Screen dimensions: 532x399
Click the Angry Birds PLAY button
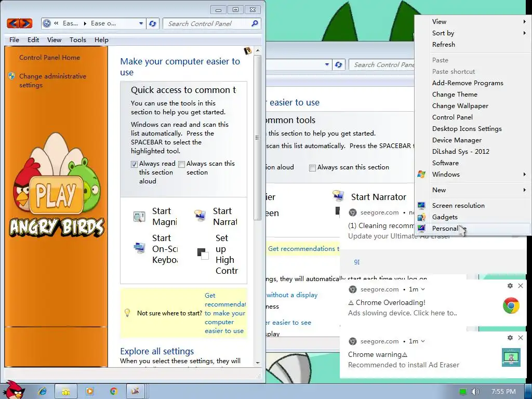(56, 195)
